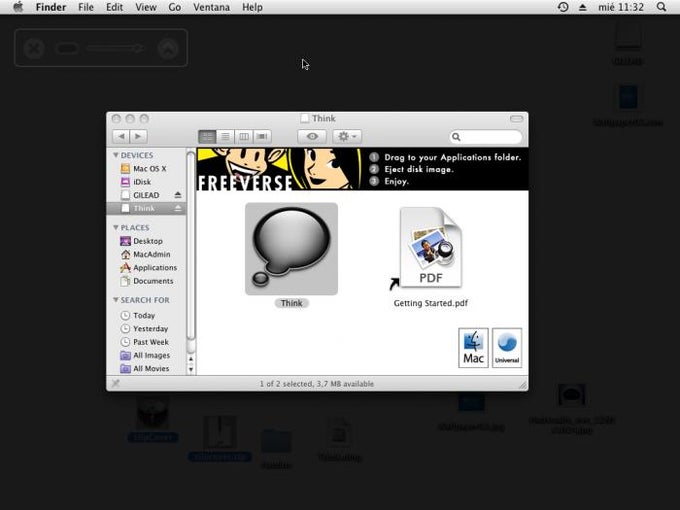The image size is (680, 510).
Task: Click the eject icon in menu bar
Action: pyautogui.click(x=582, y=7)
